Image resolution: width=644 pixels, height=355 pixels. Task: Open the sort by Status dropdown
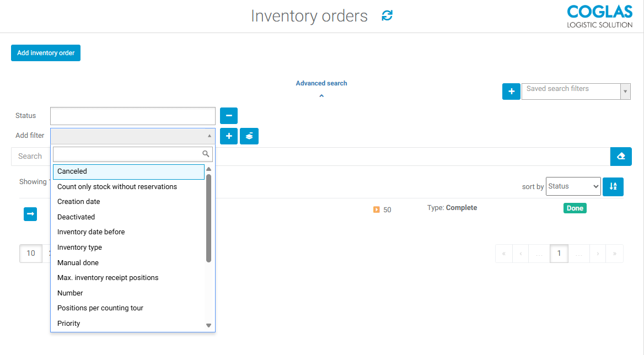click(573, 187)
